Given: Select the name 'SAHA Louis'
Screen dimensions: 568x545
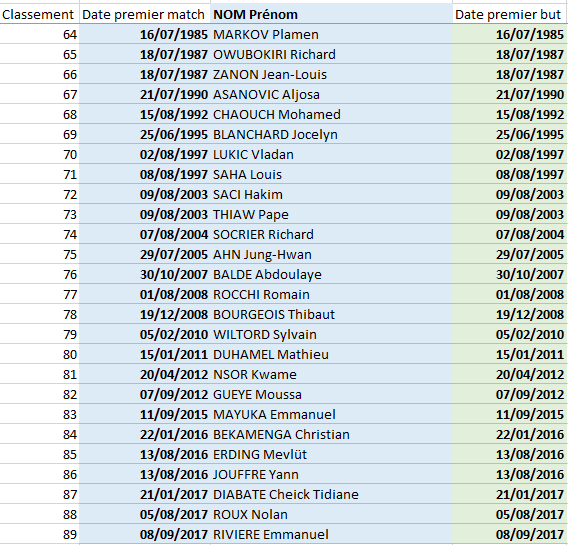Looking at the screenshot, I should (247, 174).
